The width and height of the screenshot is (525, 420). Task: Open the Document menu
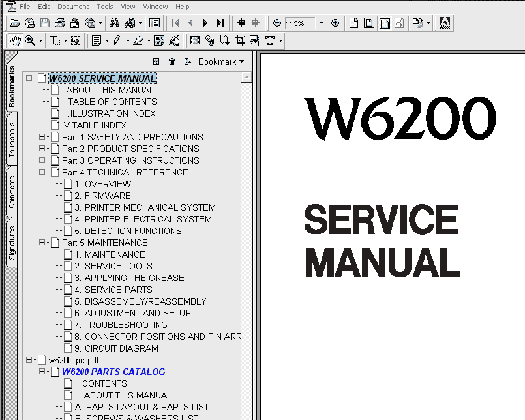(x=73, y=7)
